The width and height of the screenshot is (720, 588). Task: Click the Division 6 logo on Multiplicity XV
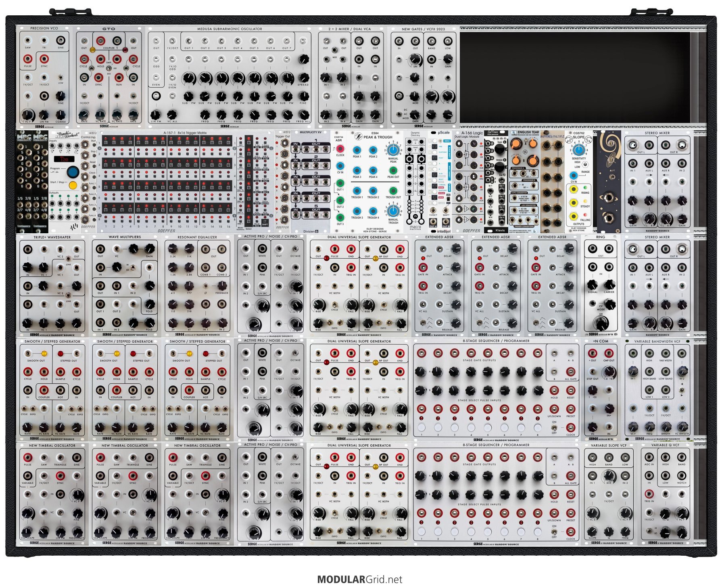311,231
